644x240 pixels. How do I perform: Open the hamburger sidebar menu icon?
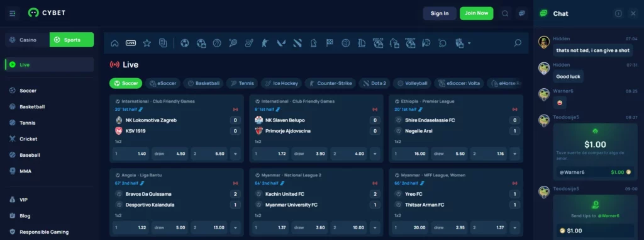(x=13, y=14)
